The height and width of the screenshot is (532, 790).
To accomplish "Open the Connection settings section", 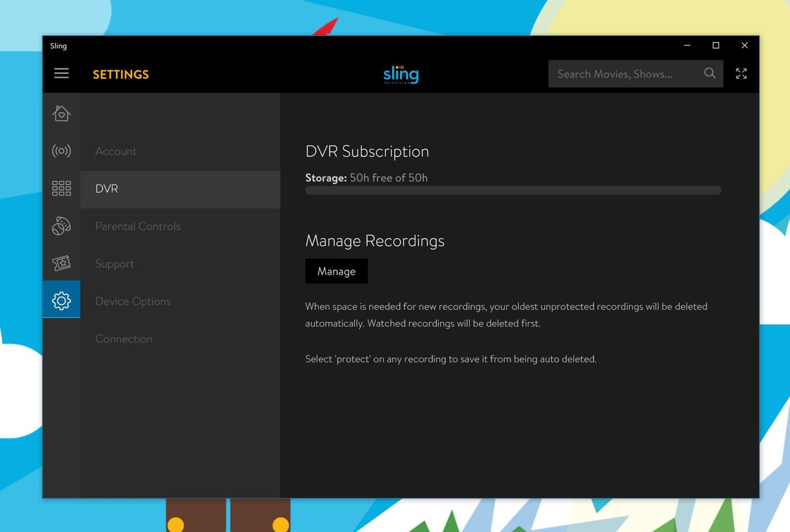I will (x=180, y=339).
